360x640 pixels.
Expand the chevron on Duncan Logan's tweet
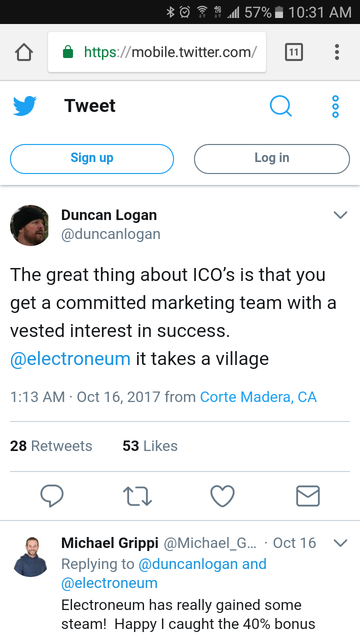pos(340,215)
